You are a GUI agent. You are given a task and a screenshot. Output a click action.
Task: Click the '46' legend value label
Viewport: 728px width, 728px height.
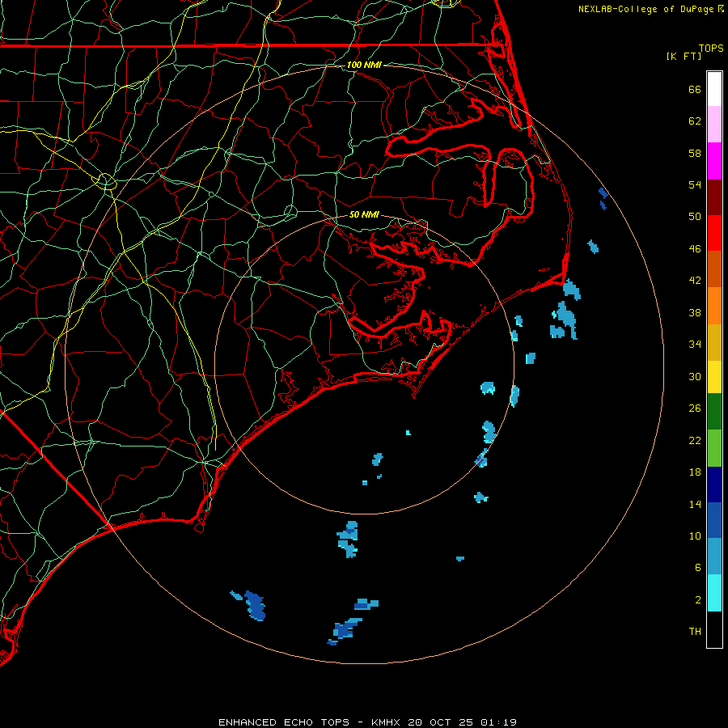pos(695,248)
